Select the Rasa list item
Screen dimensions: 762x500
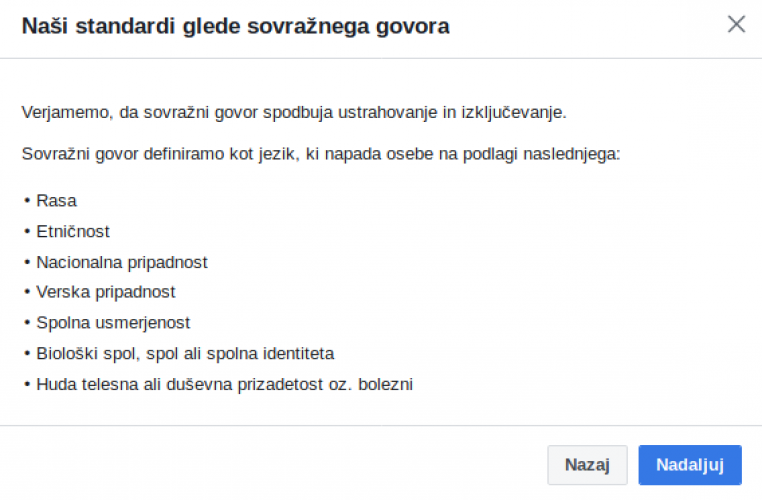click(x=56, y=201)
